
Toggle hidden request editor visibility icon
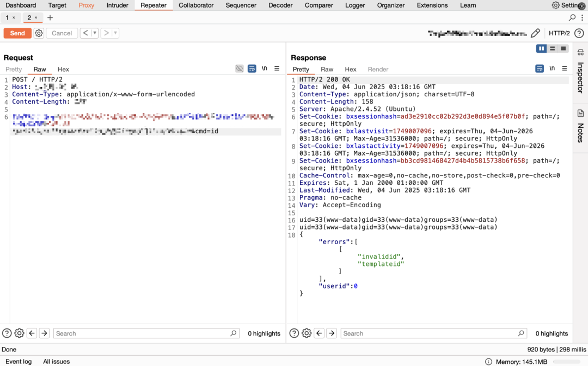point(239,69)
